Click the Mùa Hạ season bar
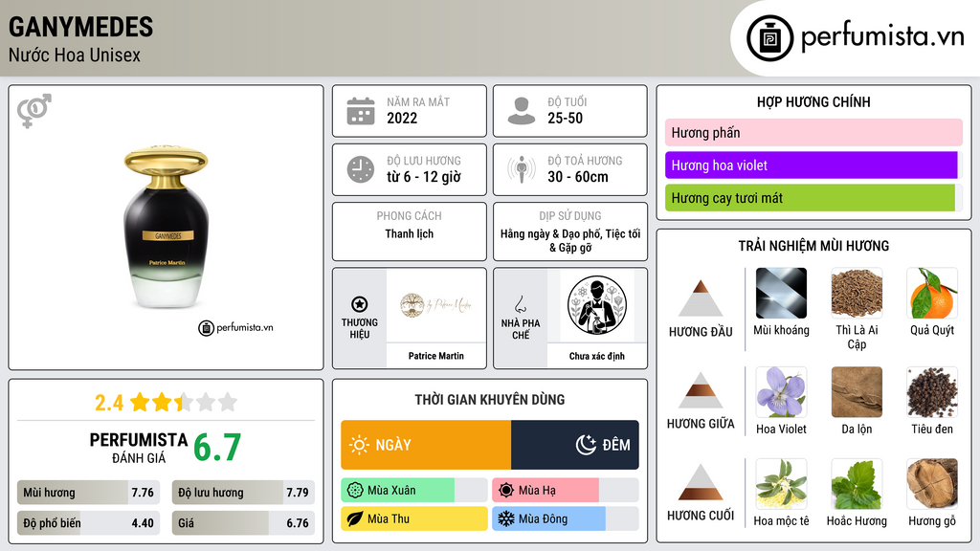The width and height of the screenshot is (980, 551). tap(565, 491)
